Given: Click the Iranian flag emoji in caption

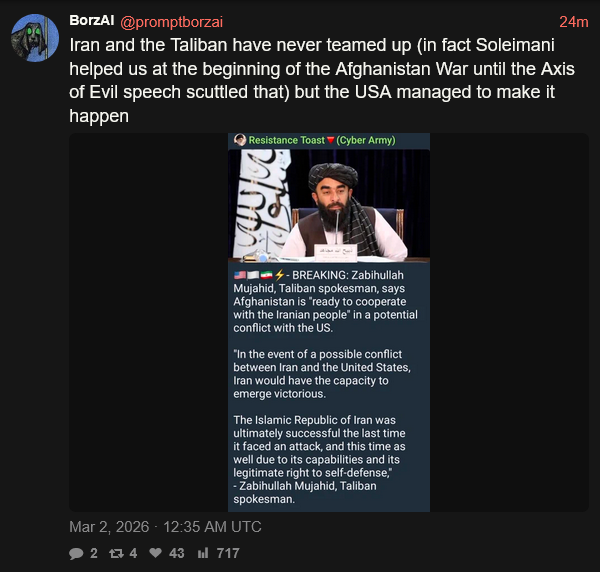Looking at the screenshot, I should [266, 275].
